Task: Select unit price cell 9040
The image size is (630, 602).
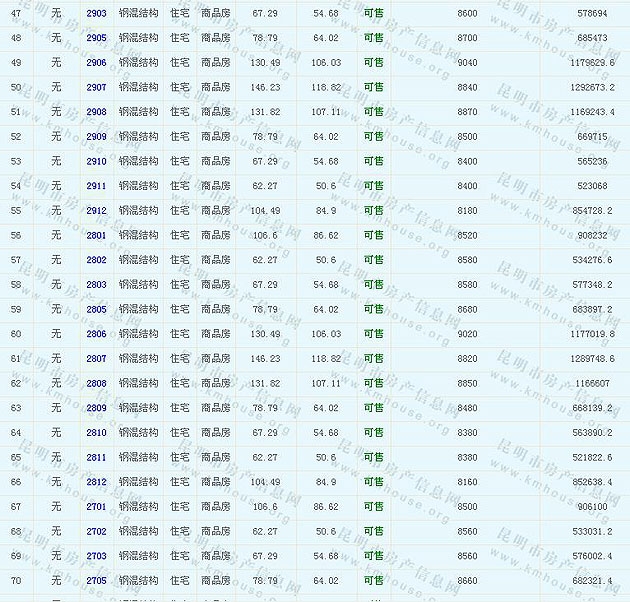Action: point(467,62)
